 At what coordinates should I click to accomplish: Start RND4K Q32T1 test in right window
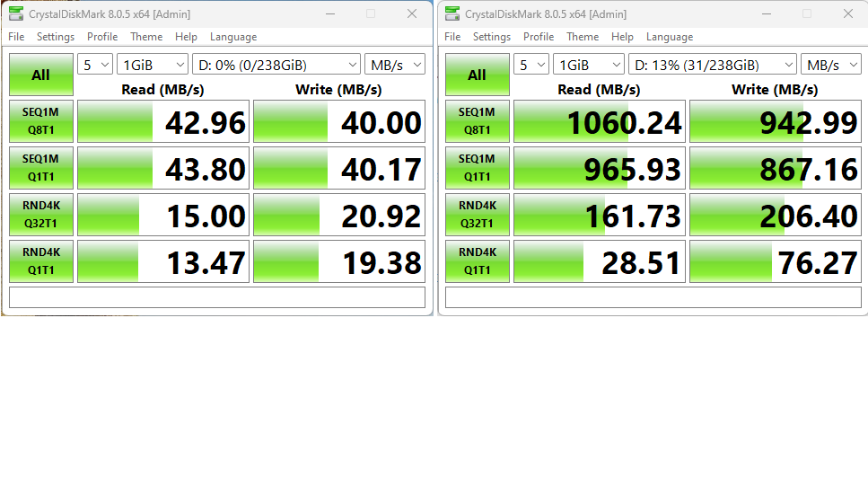pos(478,215)
